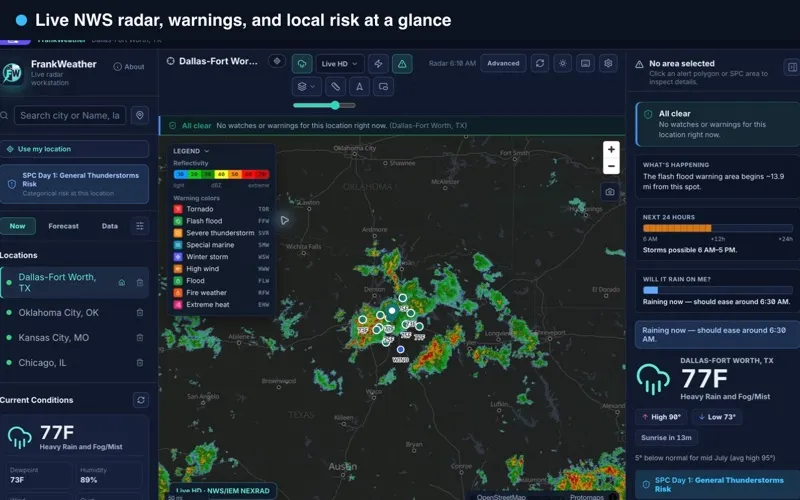800x500 pixels.
Task: Click the Advanced button
Action: point(503,63)
